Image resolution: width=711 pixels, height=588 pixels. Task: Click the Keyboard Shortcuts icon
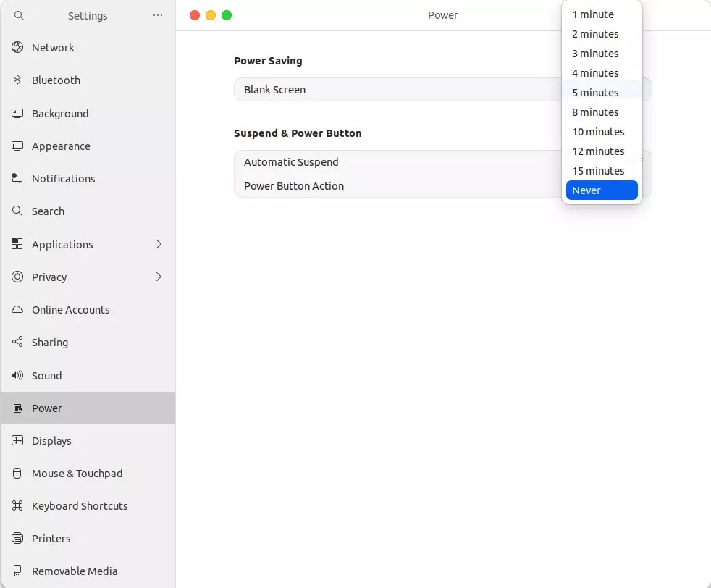pyautogui.click(x=17, y=506)
